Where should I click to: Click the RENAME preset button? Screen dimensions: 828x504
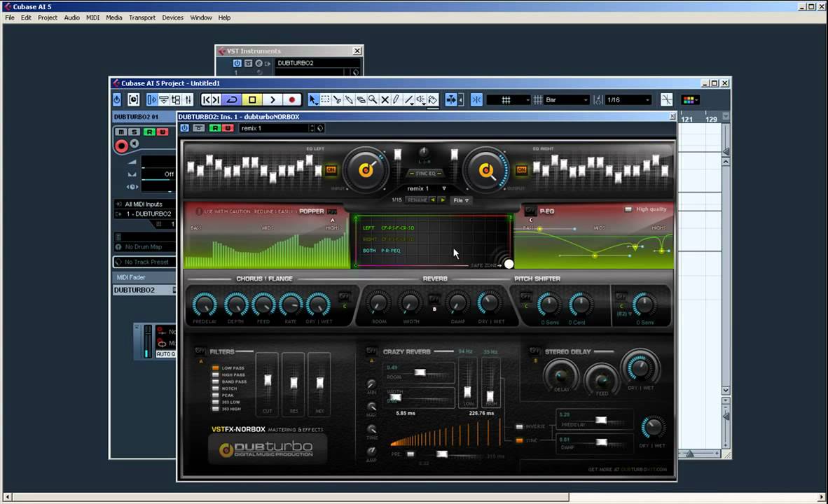point(418,200)
